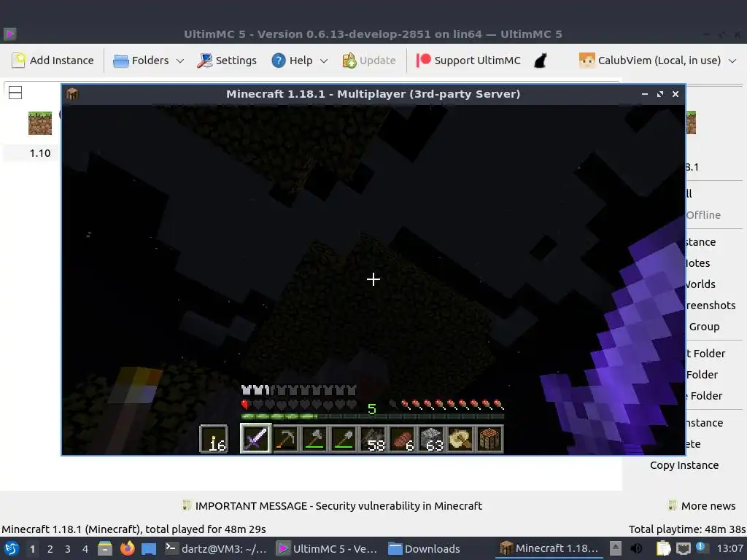
Task: Collapse the instance group toggle
Action: click(15, 93)
